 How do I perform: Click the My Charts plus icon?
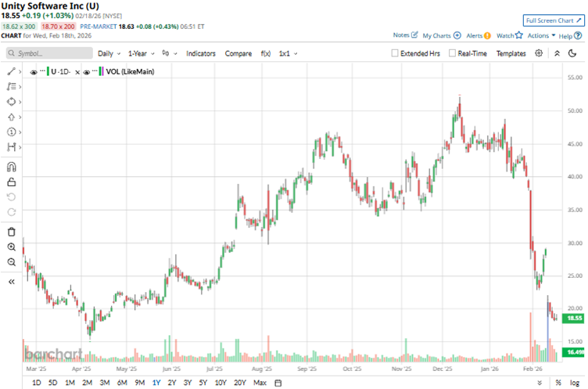457,35
